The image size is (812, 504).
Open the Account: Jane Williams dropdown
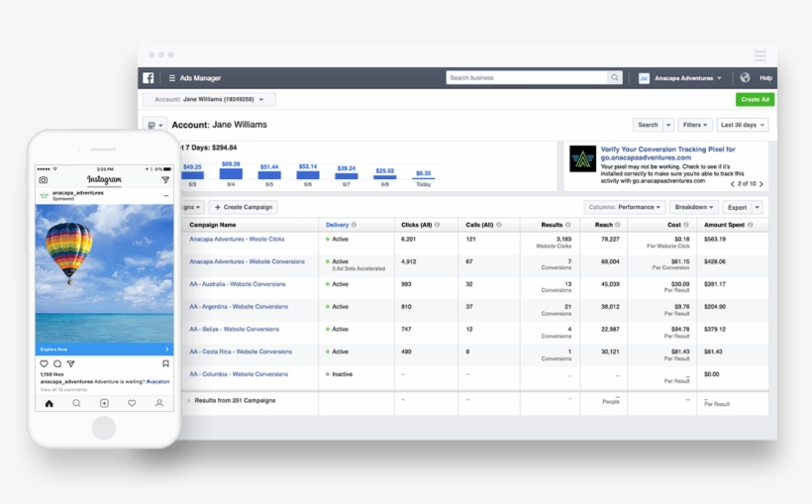pyautogui.click(x=209, y=99)
